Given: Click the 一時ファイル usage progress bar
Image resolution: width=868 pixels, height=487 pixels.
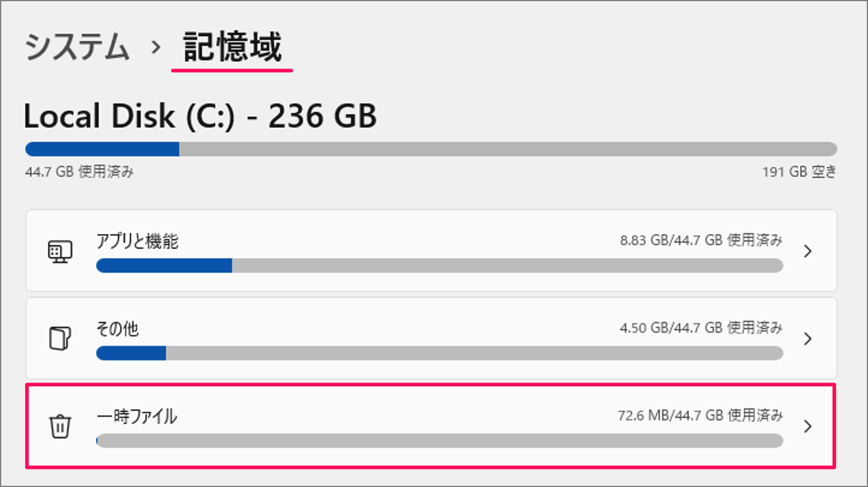Looking at the screenshot, I should (x=439, y=441).
